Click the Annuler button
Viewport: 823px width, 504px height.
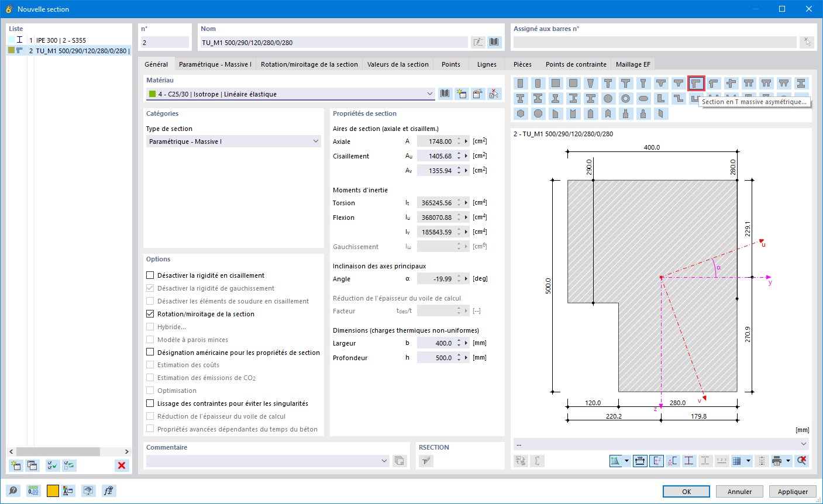[x=740, y=492]
